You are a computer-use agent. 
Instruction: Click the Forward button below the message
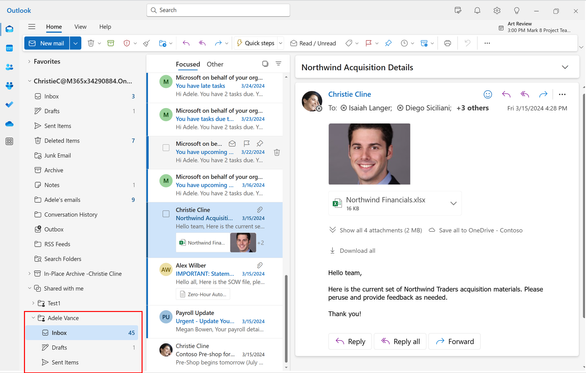pyautogui.click(x=454, y=341)
